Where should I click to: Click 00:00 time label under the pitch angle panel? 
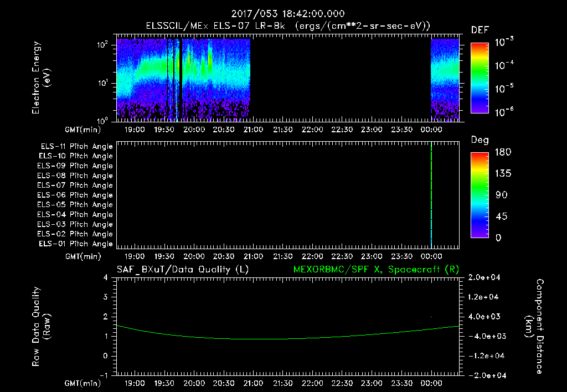[x=431, y=256]
